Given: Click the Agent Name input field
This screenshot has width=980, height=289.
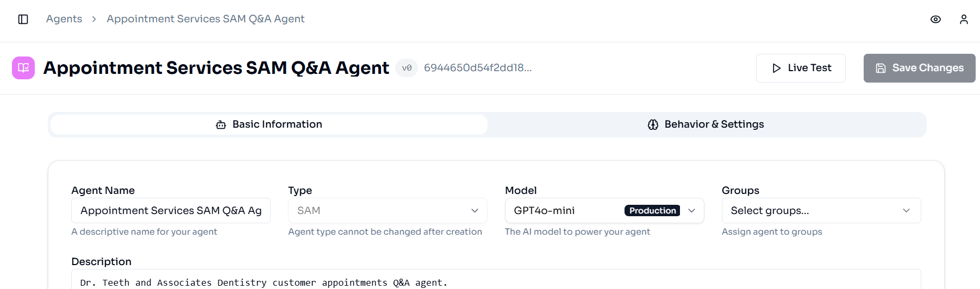Looking at the screenshot, I should tap(171, 211).
